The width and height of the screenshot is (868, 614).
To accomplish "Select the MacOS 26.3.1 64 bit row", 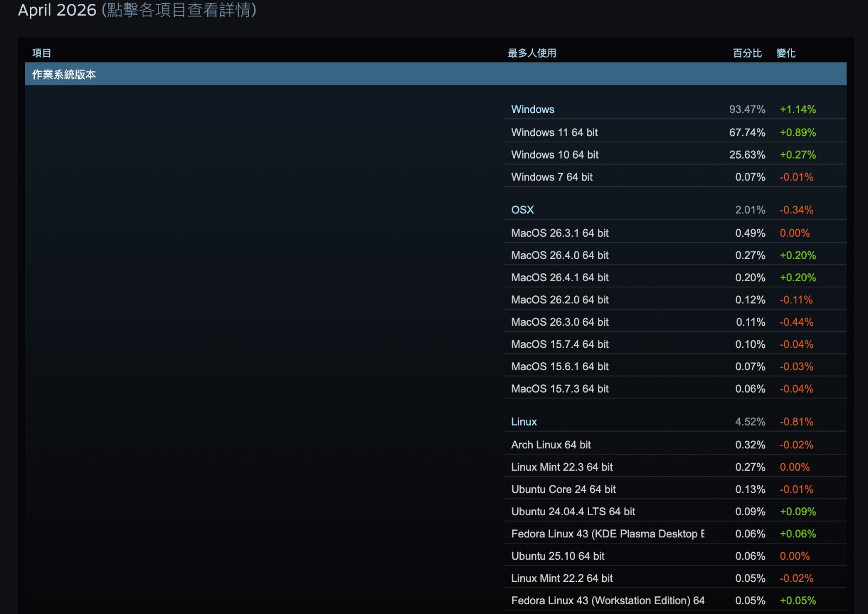I will [675, 233].
